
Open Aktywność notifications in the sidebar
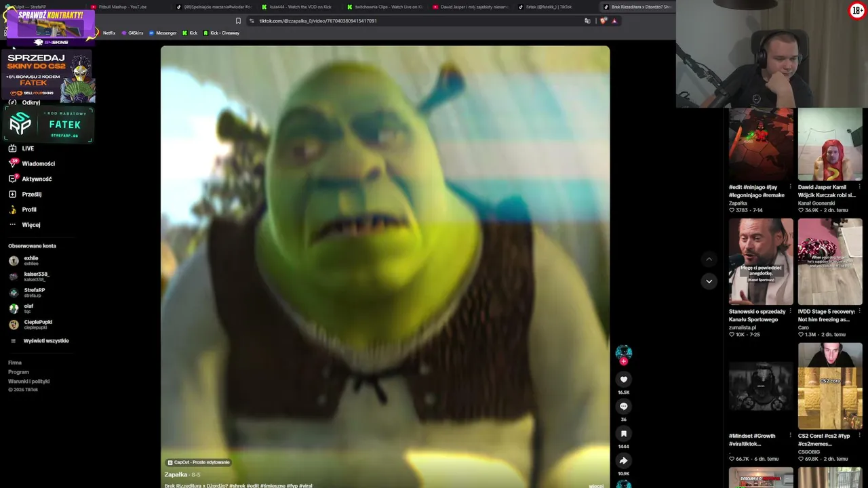coord(30,179)
